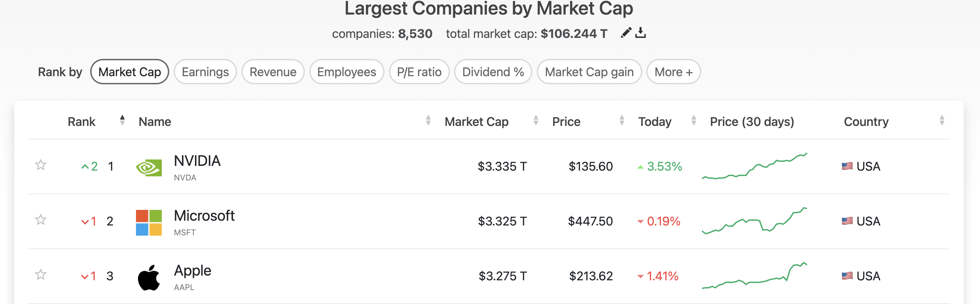Click the USA flag in Apple's row
This screenshot has width=980, height=304.
[847, 276]
